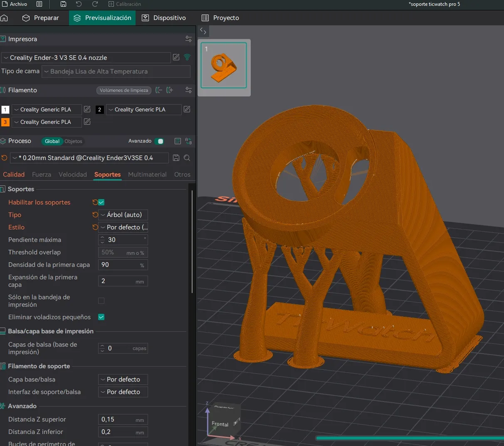Switch process scope to Objetos
Viewport: 504px width, 446px height.
click(73, 141)
